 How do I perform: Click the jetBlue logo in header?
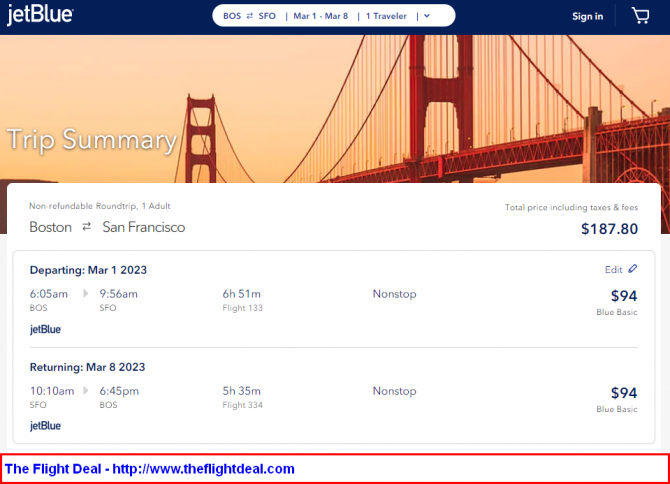(x=40, y=14)
